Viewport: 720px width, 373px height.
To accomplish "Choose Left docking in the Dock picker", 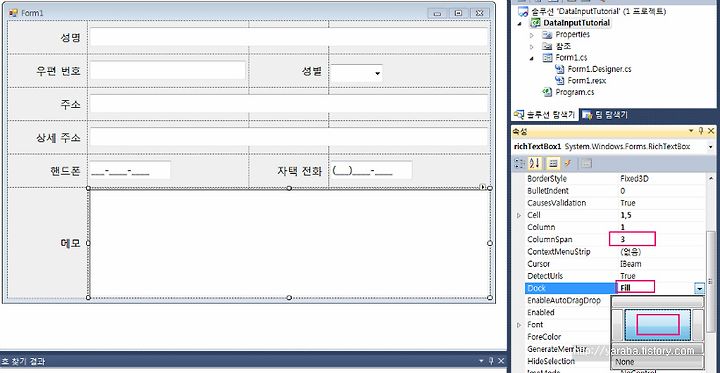I will 618,325.
